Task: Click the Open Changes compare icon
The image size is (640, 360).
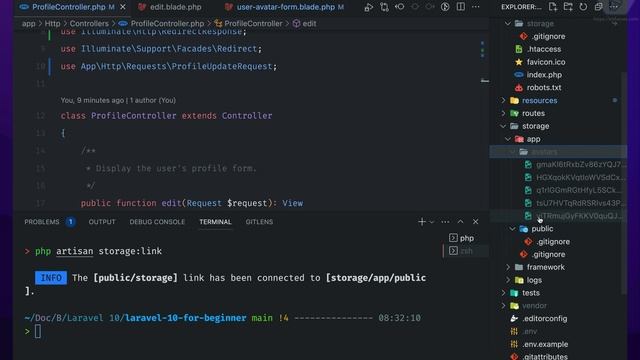Action: pyautogui.click(x=384, y=7)
